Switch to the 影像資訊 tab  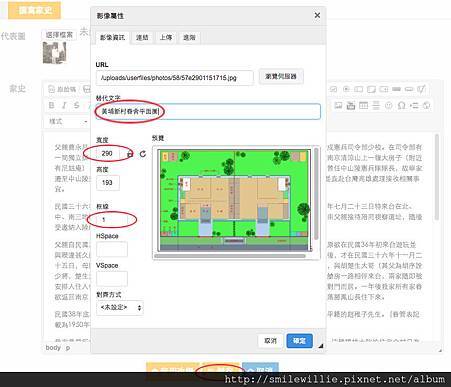pos(112,37)
